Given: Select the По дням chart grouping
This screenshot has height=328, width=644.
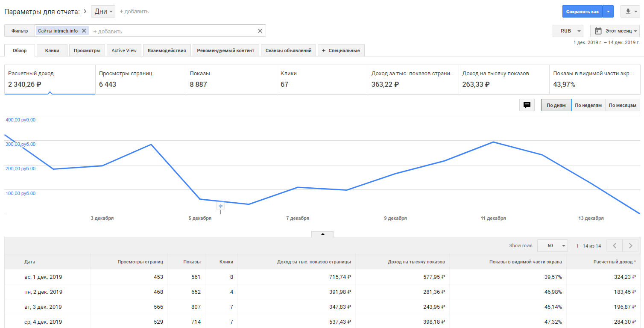Looking at the screenshot, I should click(x=556, y=105).
